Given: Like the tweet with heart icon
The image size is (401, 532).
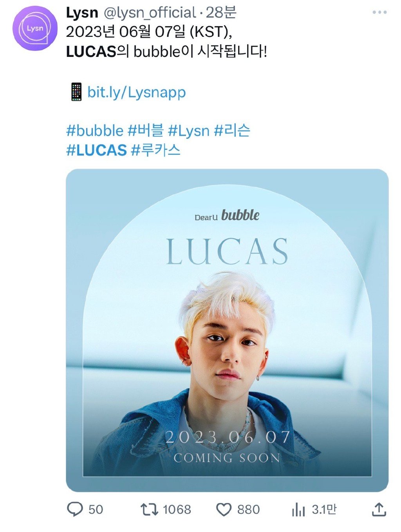Looking at the screenshot, I should [224, 510].
